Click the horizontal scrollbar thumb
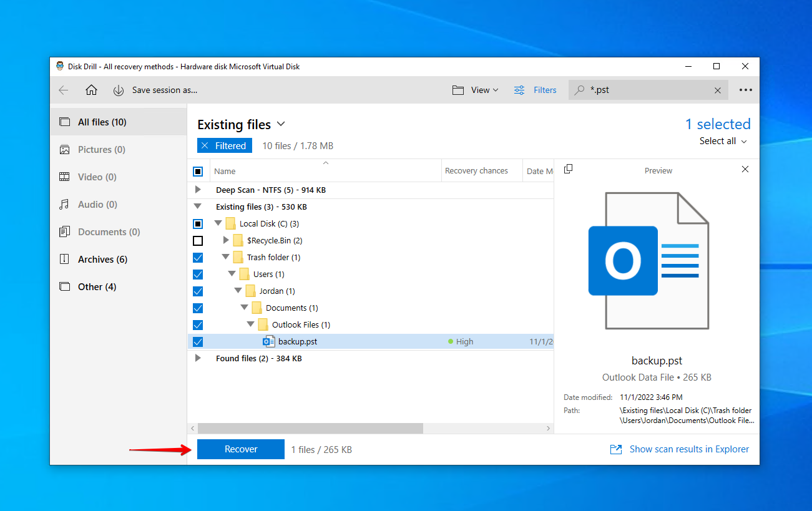This screenshot has height=511, width=812. [x=311, y=429]
